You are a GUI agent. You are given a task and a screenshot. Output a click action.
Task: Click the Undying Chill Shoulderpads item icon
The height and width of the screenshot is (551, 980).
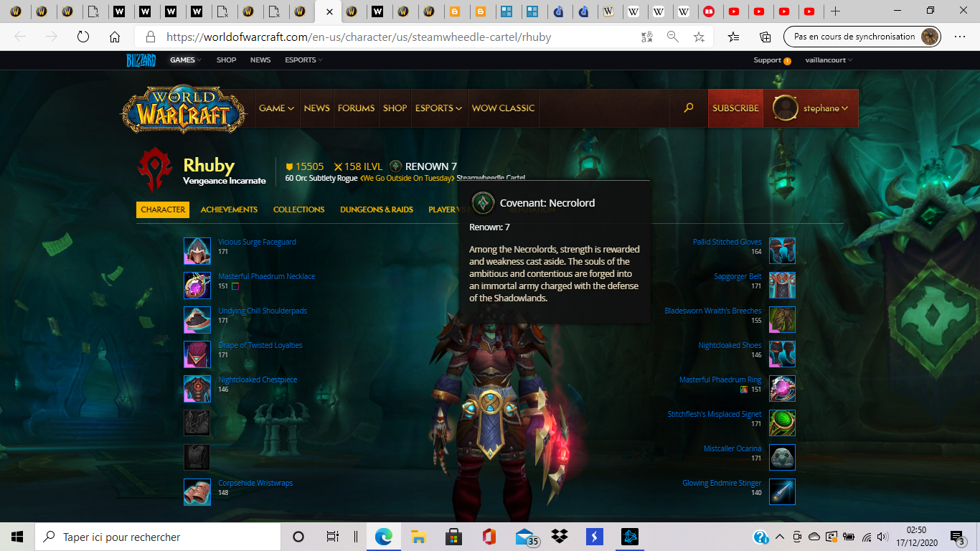(x=197, y=320)
